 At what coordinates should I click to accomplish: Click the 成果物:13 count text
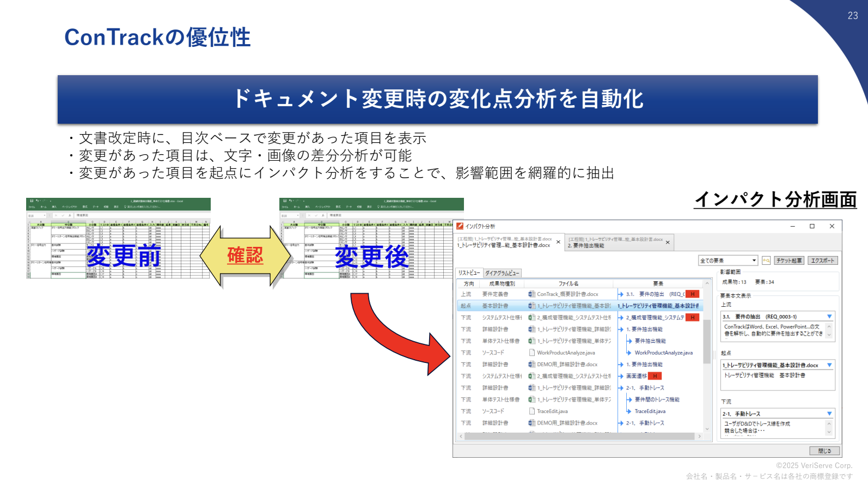734,282
